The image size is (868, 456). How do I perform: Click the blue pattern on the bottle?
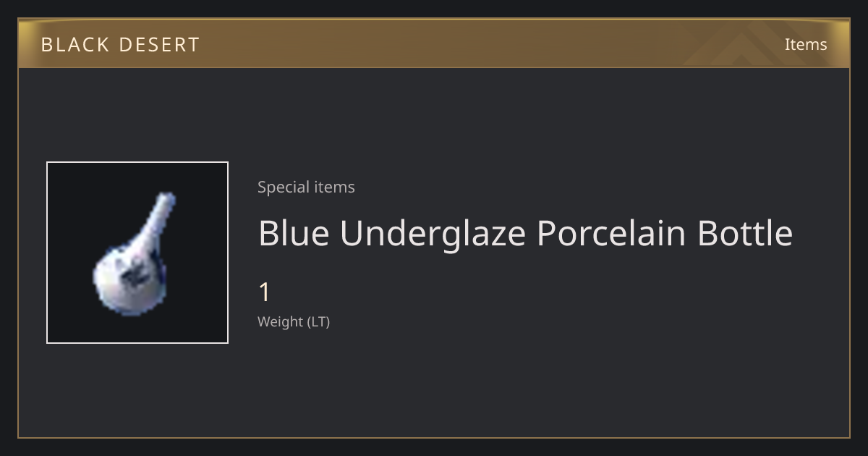click(135, 271)
